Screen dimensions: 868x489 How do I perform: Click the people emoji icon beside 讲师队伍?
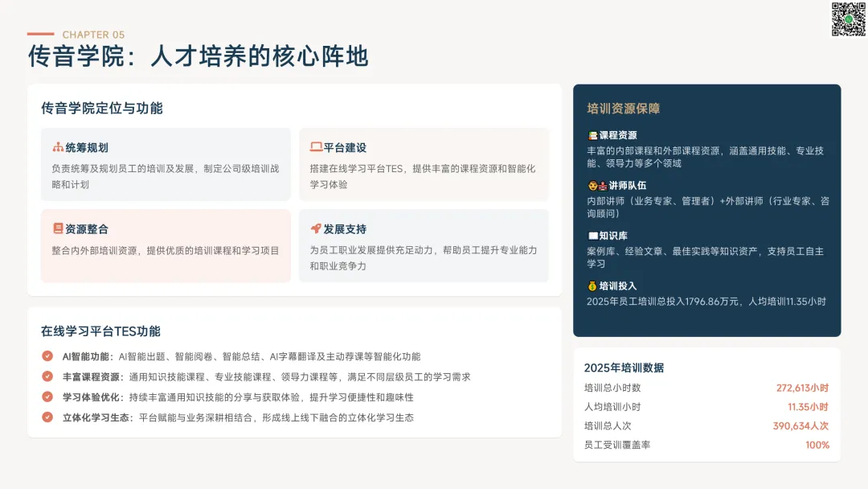(x=597, y=186)
